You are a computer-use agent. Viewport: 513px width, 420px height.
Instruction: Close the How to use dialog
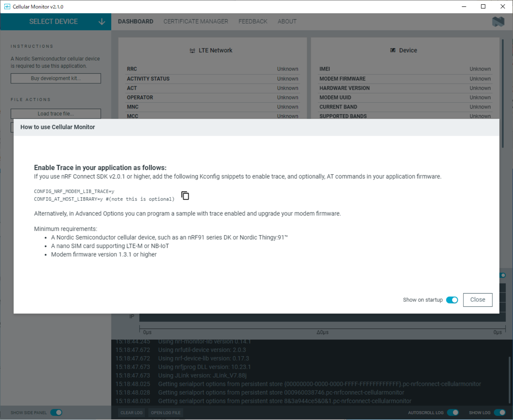[x=477, y=300]
